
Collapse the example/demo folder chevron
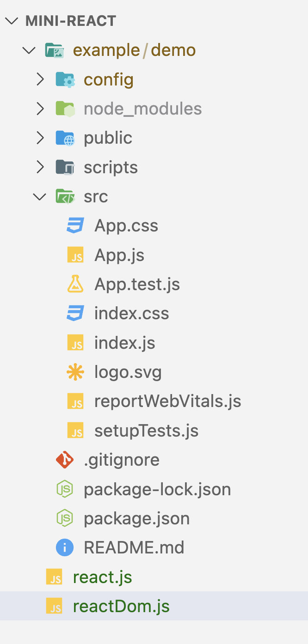(29, 50)
